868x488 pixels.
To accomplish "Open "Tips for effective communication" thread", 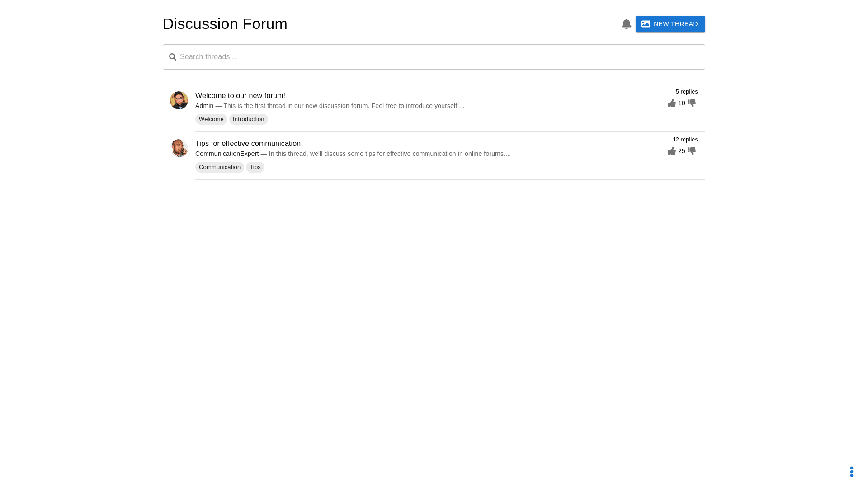I will (x=248, y=144).
